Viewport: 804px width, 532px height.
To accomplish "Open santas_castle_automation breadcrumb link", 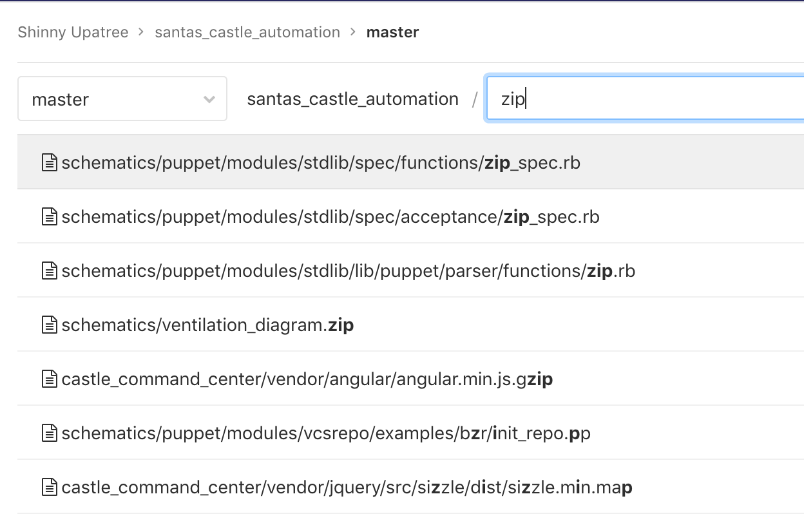I will [x=247, y=32].
